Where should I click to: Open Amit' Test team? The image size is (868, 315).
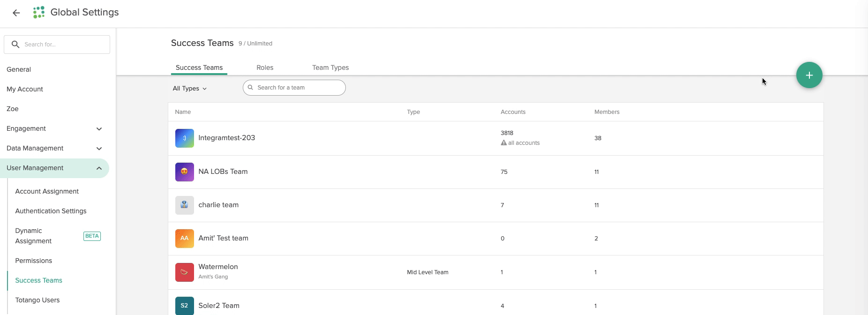[x=224, y=238]
